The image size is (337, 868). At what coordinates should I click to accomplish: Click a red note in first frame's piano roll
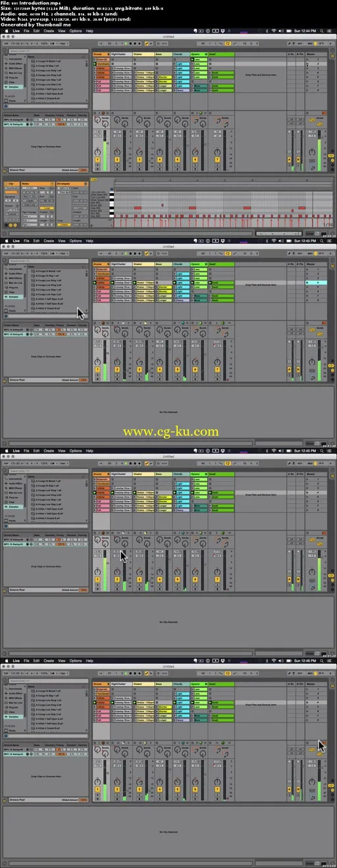pos(138,208)
